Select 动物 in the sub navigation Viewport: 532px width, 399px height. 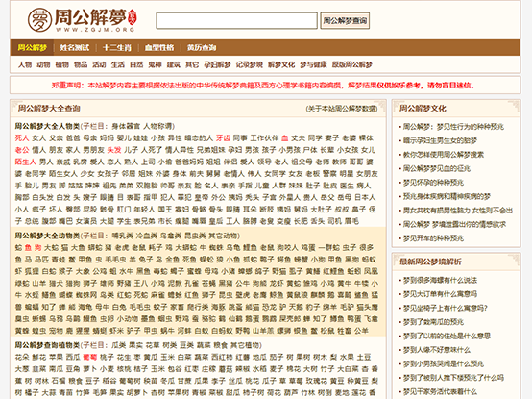coord(43,64)
